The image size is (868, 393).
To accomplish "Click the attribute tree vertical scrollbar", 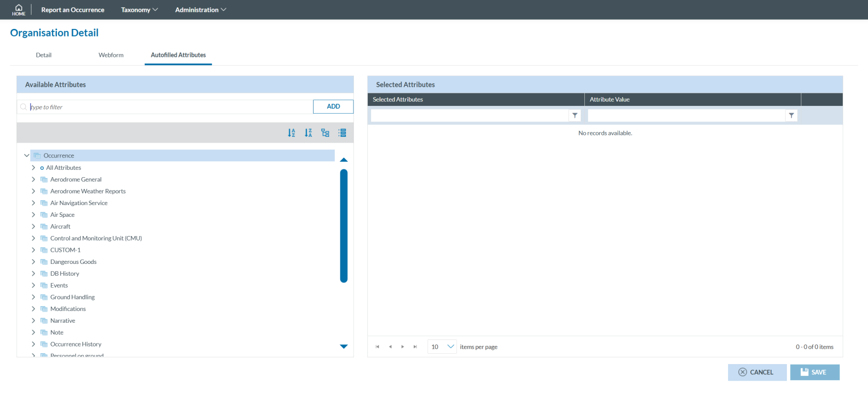I will click(344, 226).
